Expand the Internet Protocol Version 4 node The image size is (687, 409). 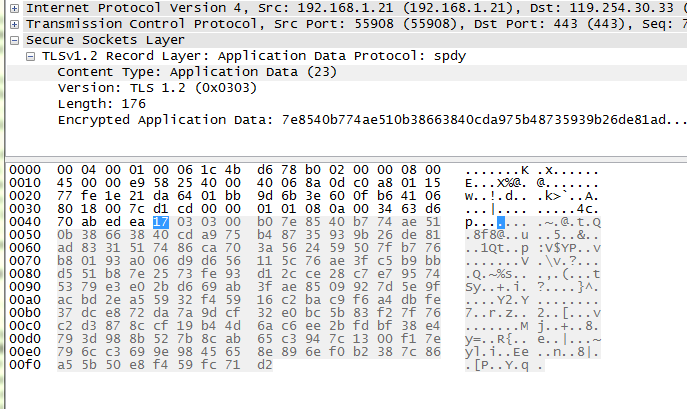(x=12, y=8)
